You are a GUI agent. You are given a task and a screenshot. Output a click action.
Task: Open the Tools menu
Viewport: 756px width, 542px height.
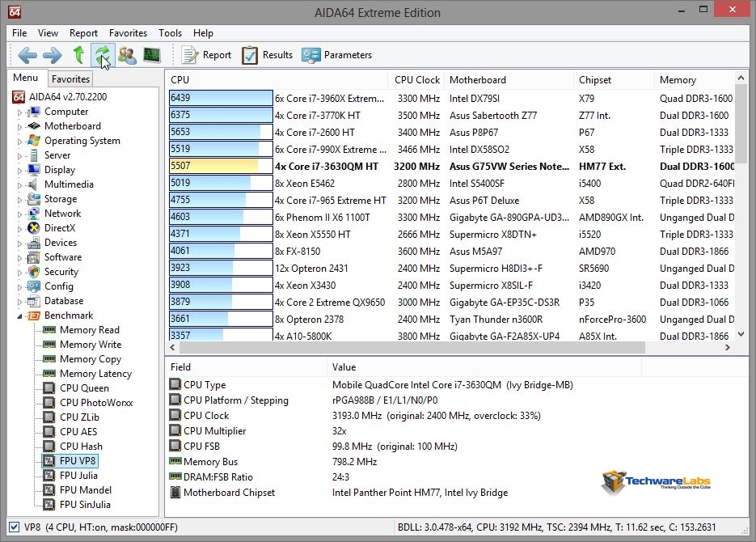pos(170,33)
